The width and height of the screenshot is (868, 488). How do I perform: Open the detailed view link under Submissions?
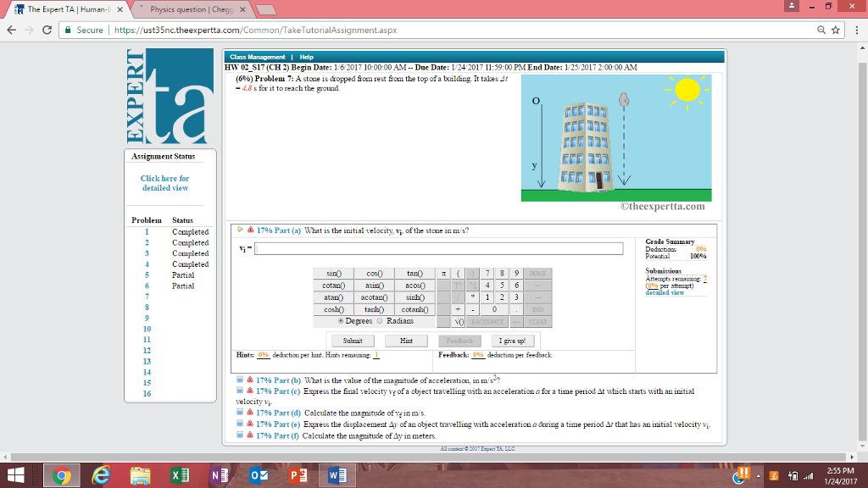tap(666, 291)
